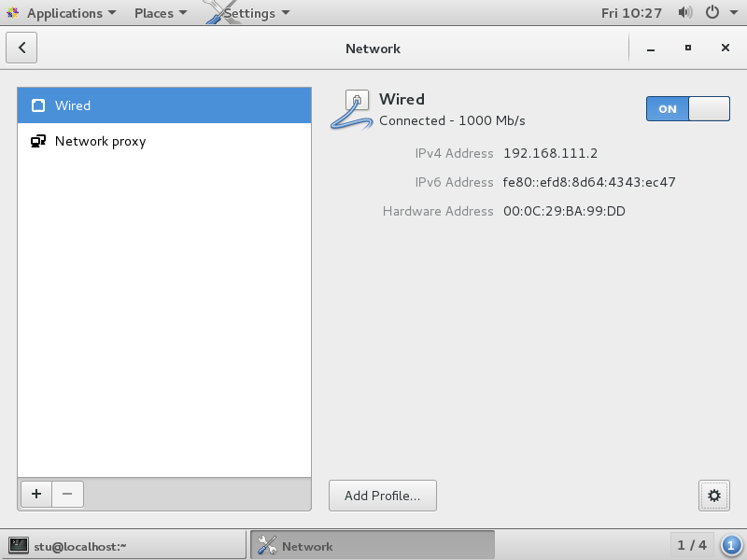Viewport: 747px width, 560px height.
Task: Click the back arrow button in header
Action: (x=21, y=48)
